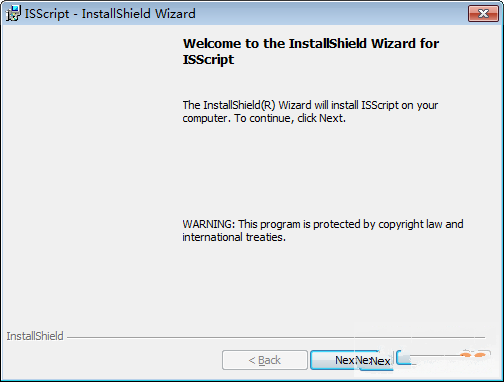Click the word ISScript in the heading
The width and height of the screenshot is (504, 382).
click(208, 60)
